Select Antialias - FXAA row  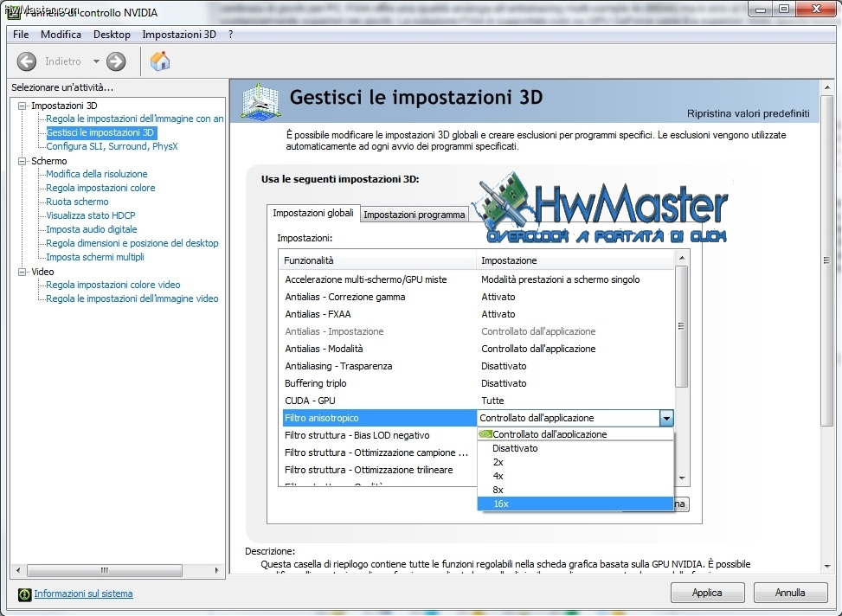[478, 314]
